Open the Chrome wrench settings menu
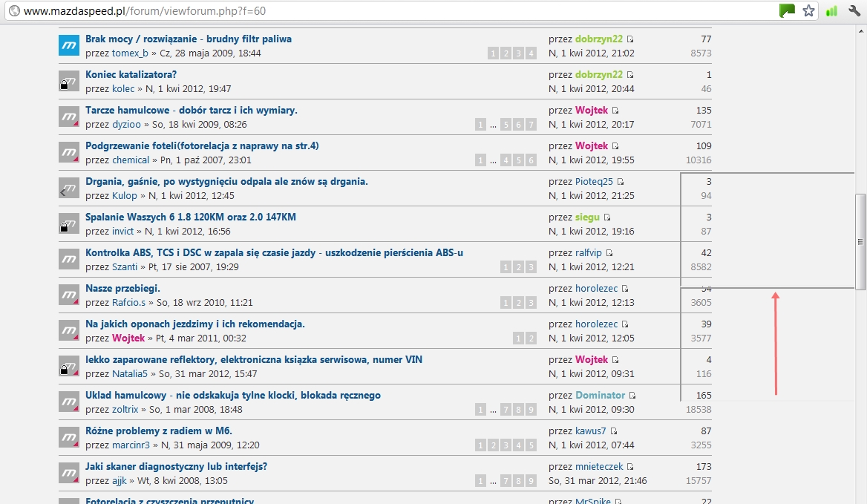Viewport: 867px width, 504px height. tap(854, 11)
